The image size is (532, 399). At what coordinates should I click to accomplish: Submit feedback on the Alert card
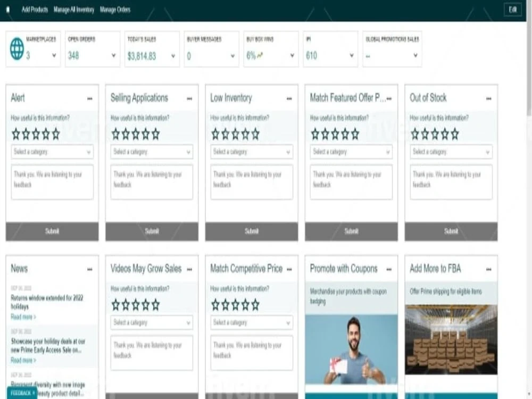pyautogui.click(x=52, y=231)
